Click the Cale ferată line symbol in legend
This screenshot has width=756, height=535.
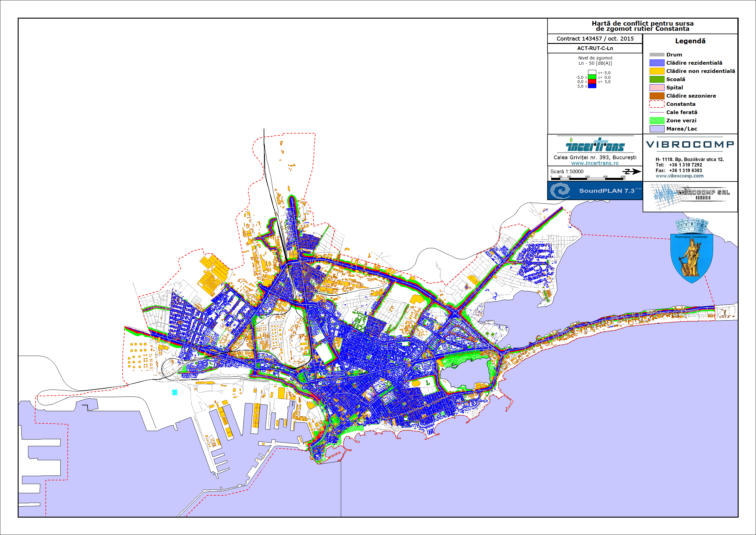click(x=657, y=112)
